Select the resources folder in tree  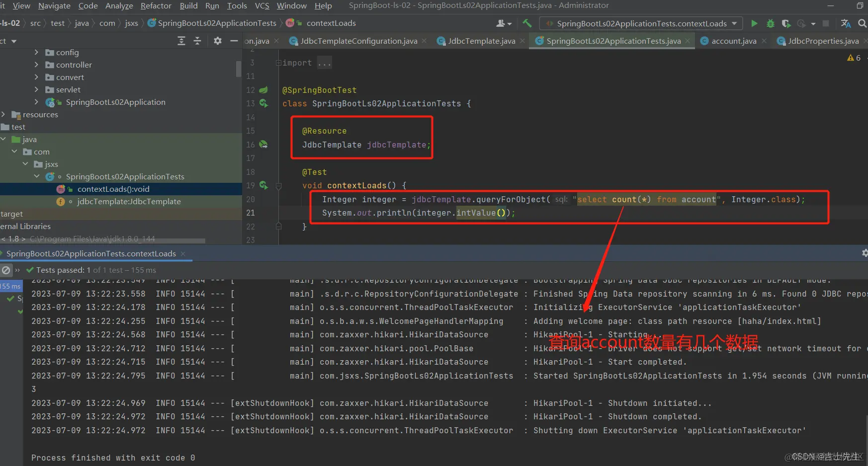[x=40, y=115]
